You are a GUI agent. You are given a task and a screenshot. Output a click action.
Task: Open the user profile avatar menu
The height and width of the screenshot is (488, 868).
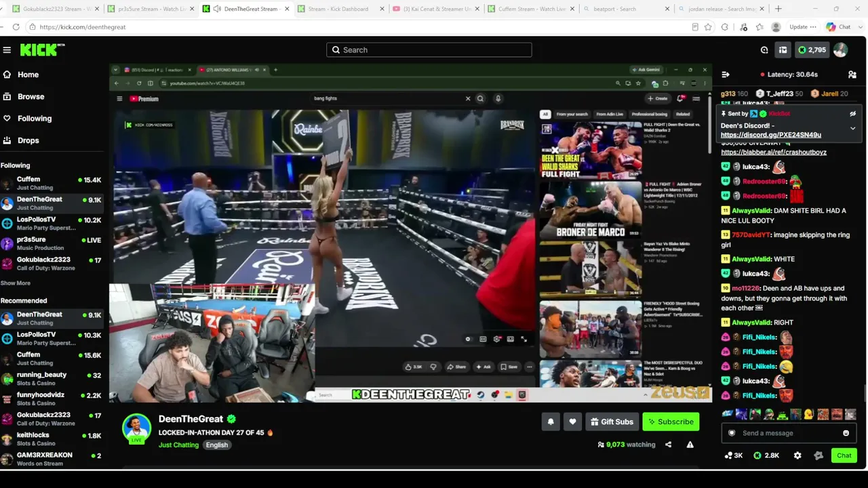coord(840,50)
